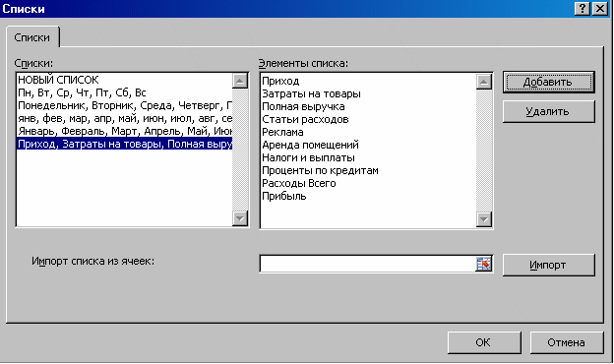
Task: Click the Статьи расходов entry
Action: click(x=305, y=119)
